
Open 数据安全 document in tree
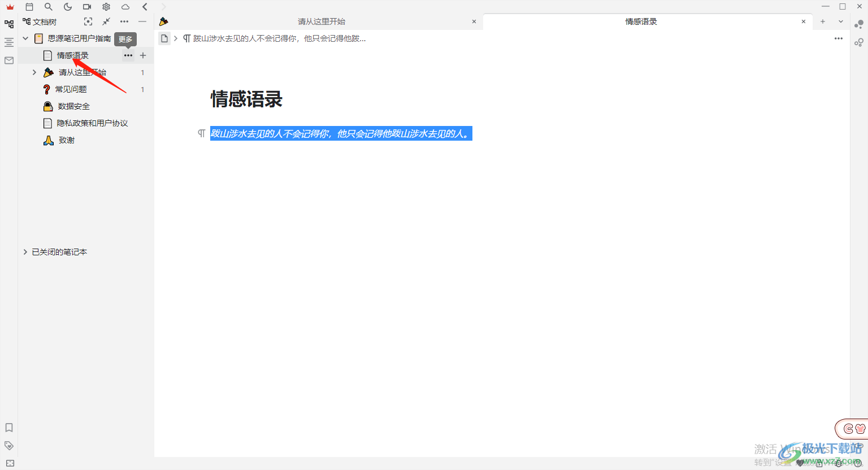(73, 106)
